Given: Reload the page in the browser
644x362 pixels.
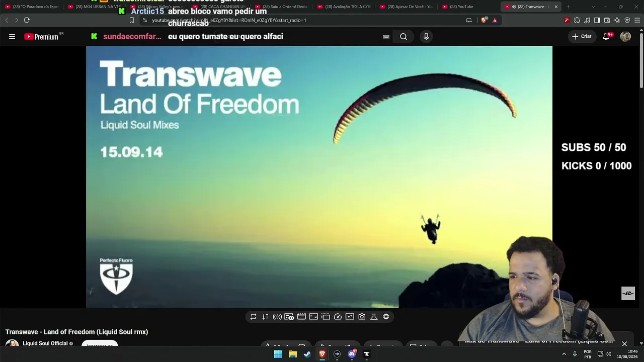Looking at the screenshot, I should pos(27,20).
